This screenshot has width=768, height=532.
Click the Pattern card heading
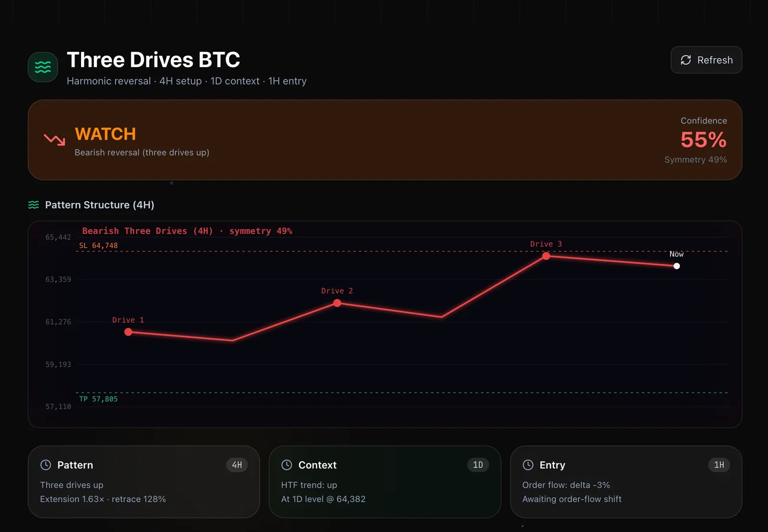pyautogui.click(x=75, y=465)
